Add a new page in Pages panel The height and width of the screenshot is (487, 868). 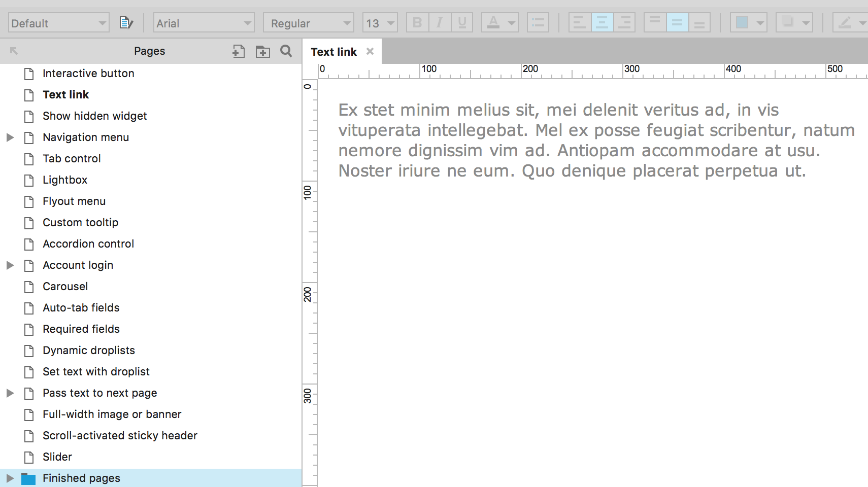239,51
